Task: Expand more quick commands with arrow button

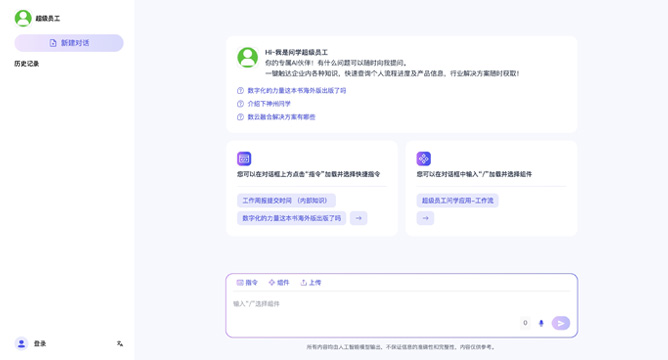Action: pyautogui.click(x=359, y=218)
